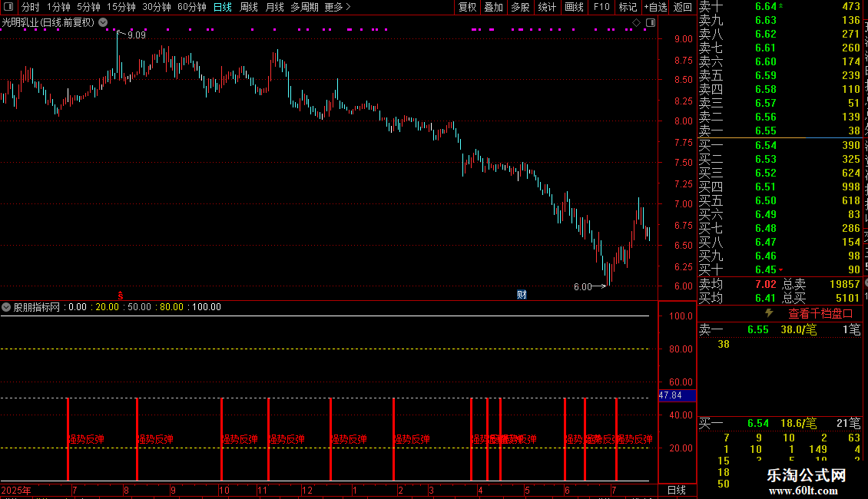Open the 统计 statistics tool
The image size is (868, 499).
[x=547, y=7]
